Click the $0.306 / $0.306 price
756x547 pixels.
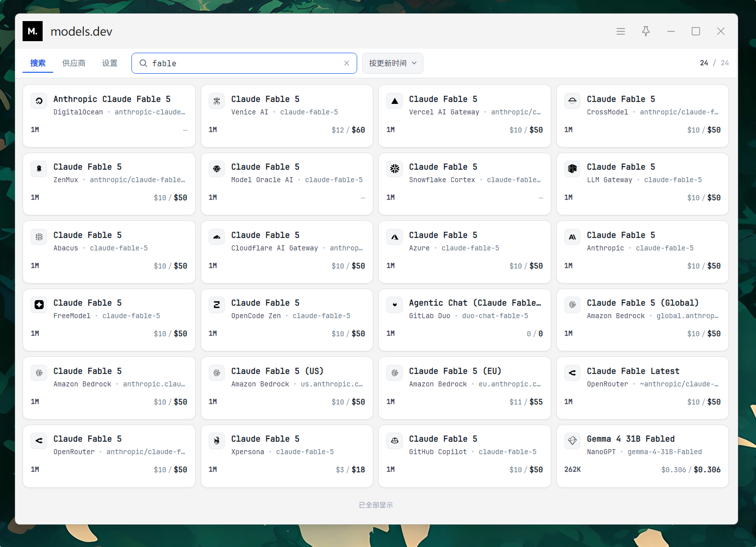(x=691, y=470)
